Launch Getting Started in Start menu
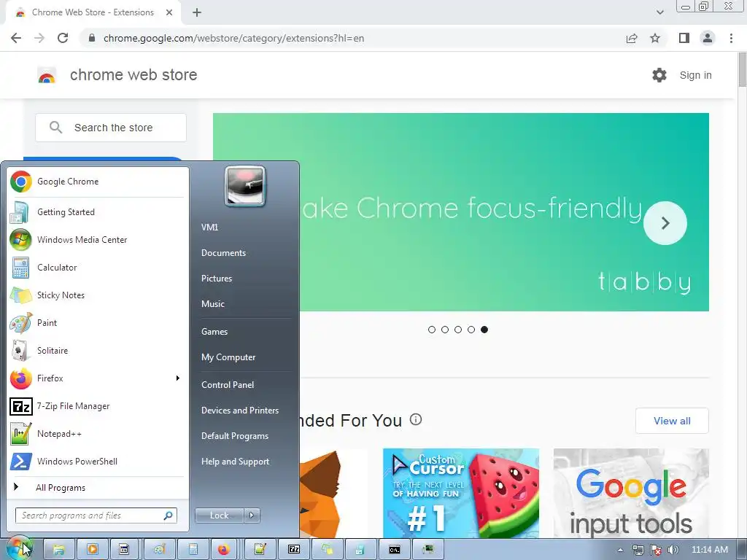The width and height of the screenshot is (747, 560). click(x=96, y=212)
